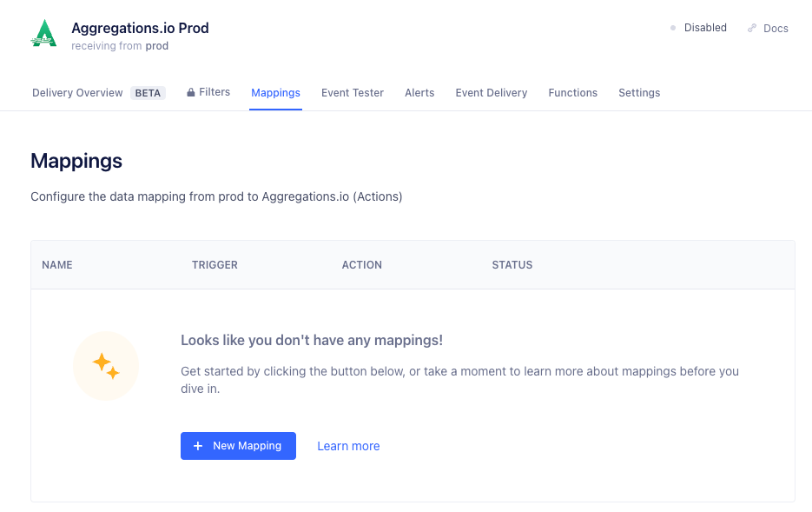
Task: Click the Aggregations.io green logo icon
Action: click(43, 34)
